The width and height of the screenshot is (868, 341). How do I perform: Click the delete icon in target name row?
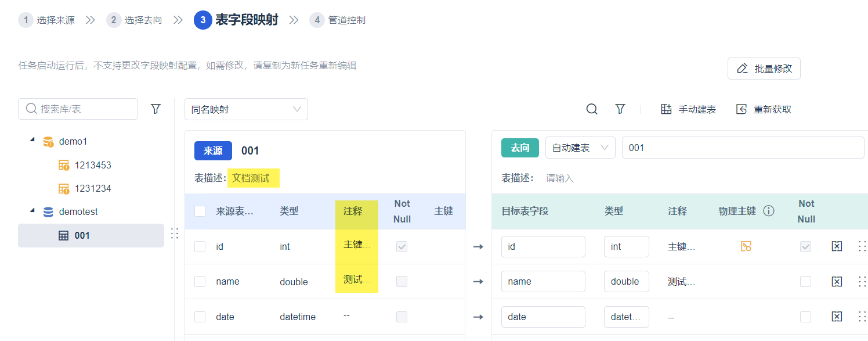click(x=837, y=282)
